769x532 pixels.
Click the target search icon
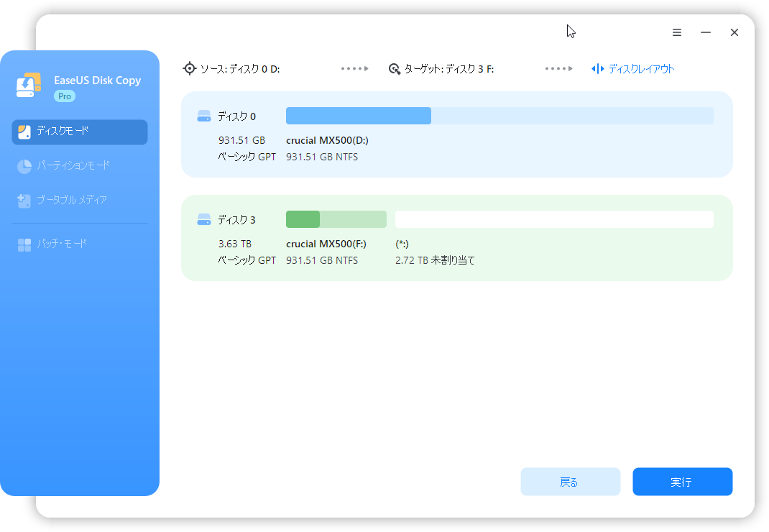395,69
